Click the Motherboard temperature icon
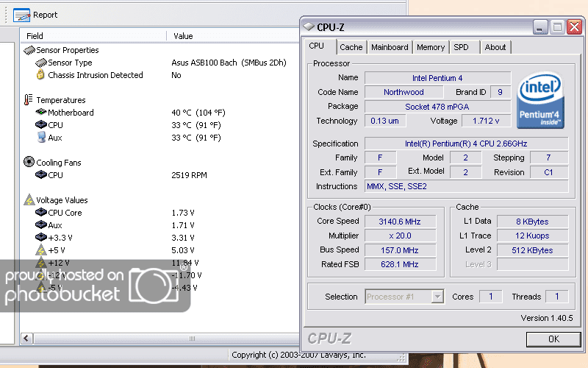 coord(41,112)
